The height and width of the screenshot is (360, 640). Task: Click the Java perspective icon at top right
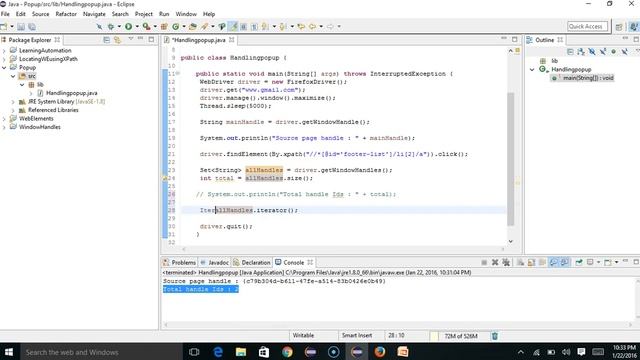click(x=633, y=27)
